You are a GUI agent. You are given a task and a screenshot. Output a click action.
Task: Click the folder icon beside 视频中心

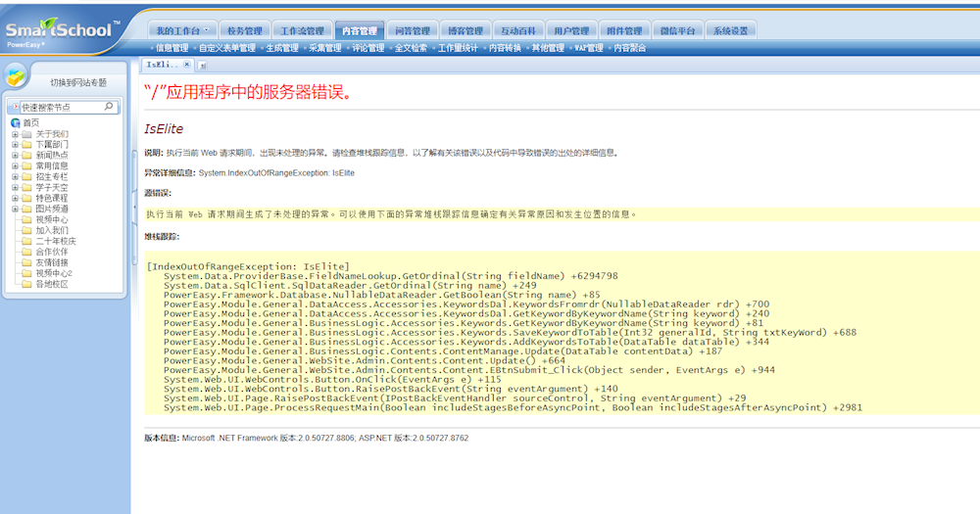[26, 220]
